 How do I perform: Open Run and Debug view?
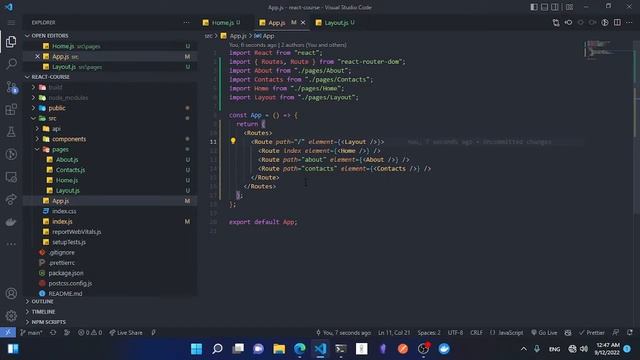[x=11, y=154]
